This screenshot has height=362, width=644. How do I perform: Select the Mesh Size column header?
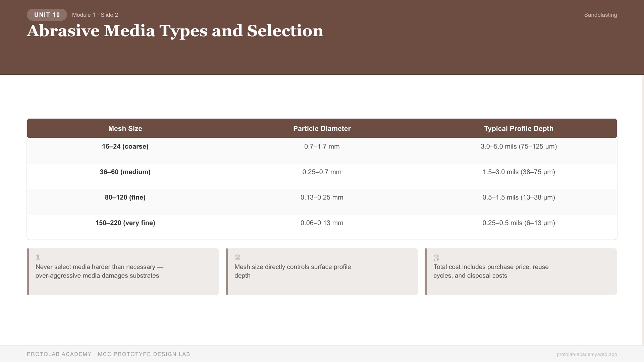[125, 128]
